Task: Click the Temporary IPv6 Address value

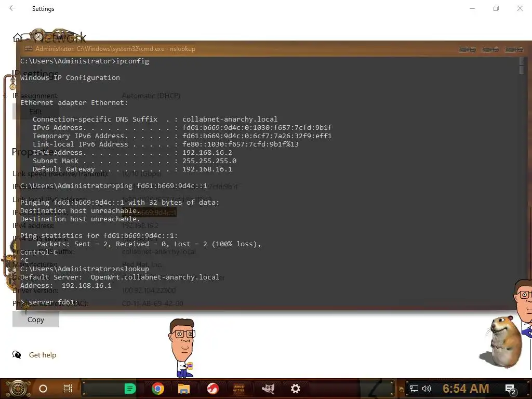Action: coord(257,136)
